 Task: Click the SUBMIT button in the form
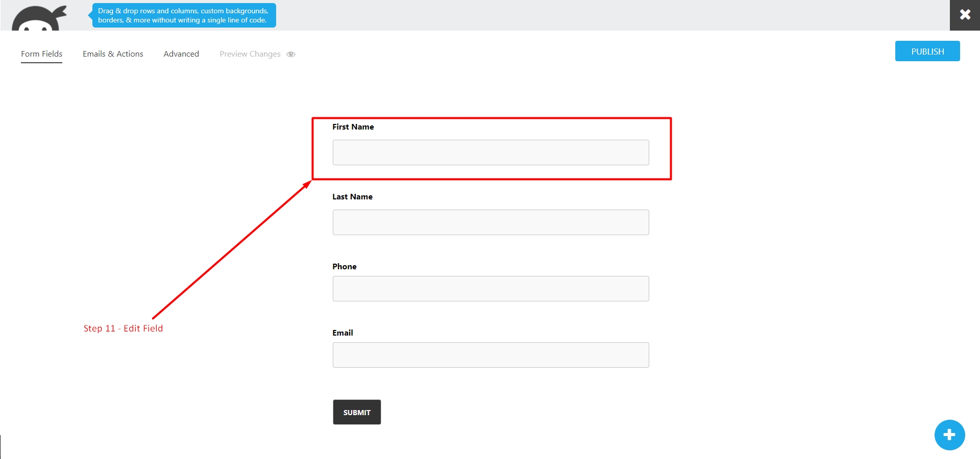[x=357, y=412]
